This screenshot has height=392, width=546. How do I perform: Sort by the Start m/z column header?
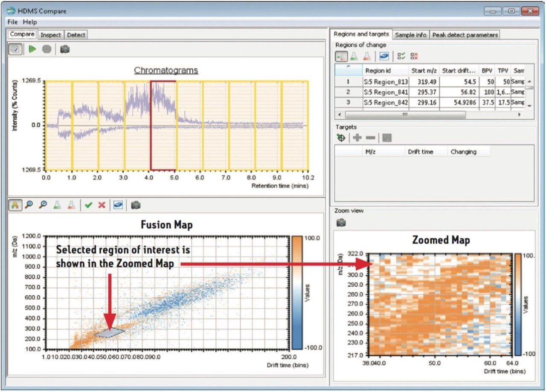pyautogui.click(x=424, y=70)
